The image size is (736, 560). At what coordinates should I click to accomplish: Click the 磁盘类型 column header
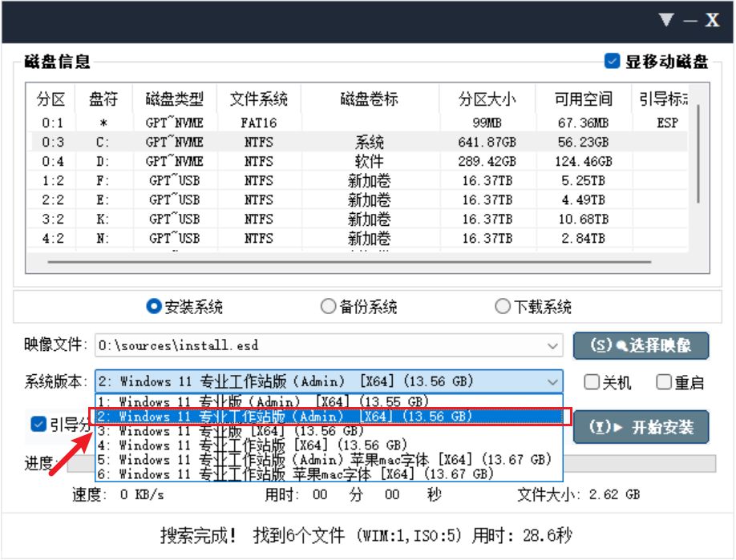click(175, 99)
